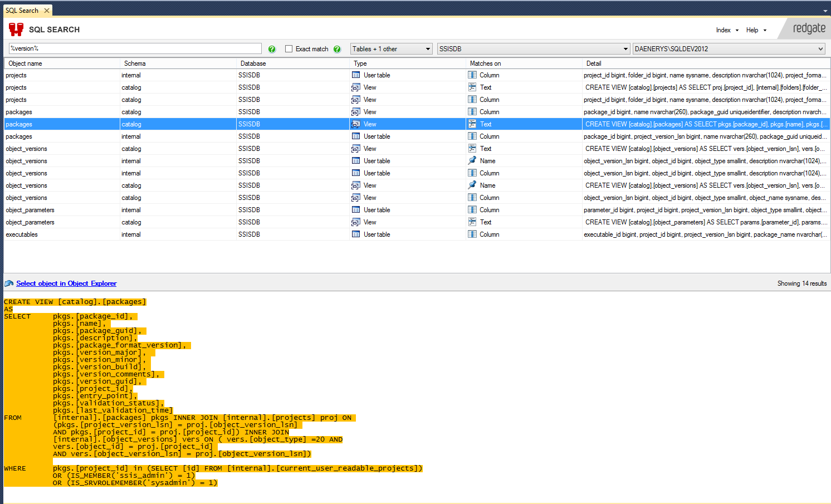Click the redgate logo

pos(809,28)
